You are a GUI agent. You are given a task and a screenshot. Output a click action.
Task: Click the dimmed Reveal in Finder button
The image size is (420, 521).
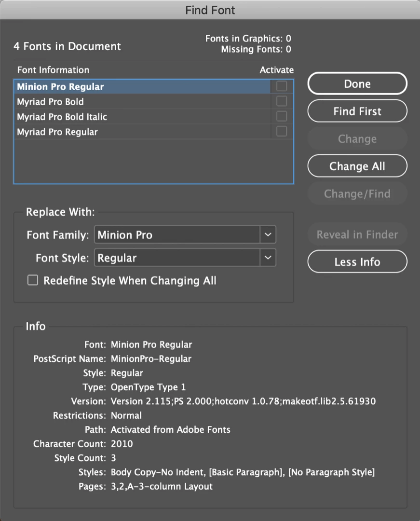point(357,234)
